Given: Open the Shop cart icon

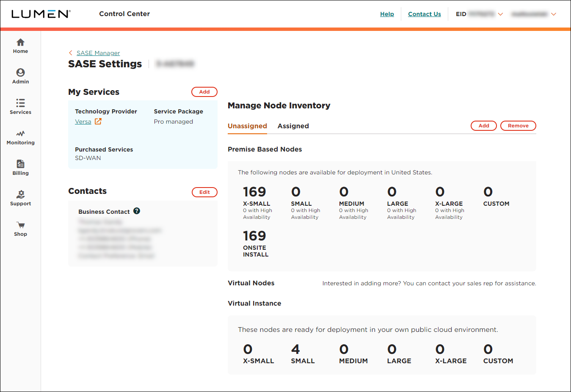Looking at the screenshot, I should [x=20, y=228].
